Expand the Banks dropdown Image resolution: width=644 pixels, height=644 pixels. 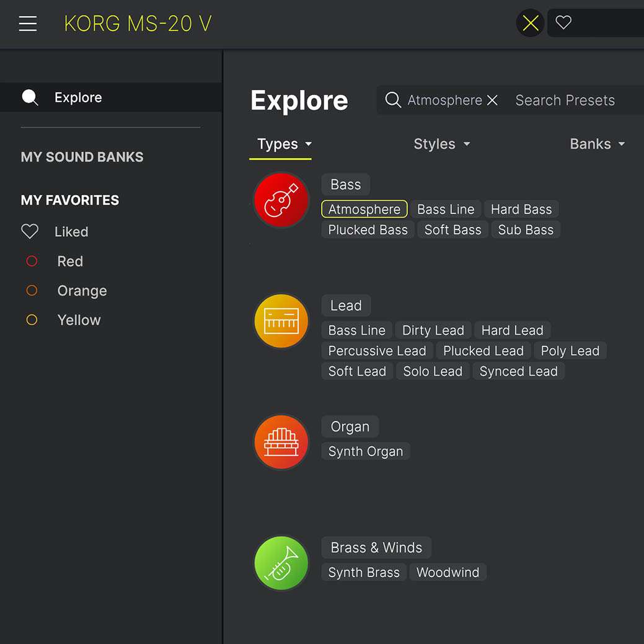point(597,144)
